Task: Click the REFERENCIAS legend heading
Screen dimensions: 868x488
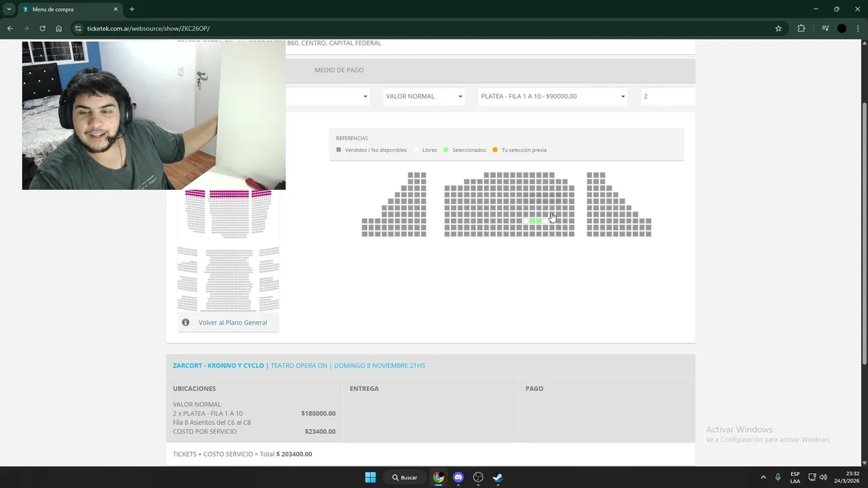Action: [x=351, y=138]
